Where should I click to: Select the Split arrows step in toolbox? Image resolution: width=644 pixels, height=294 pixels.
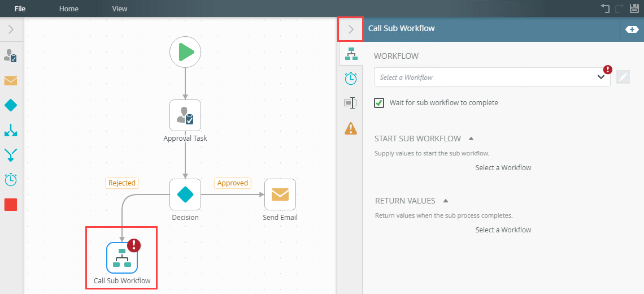tap(10, 131)
